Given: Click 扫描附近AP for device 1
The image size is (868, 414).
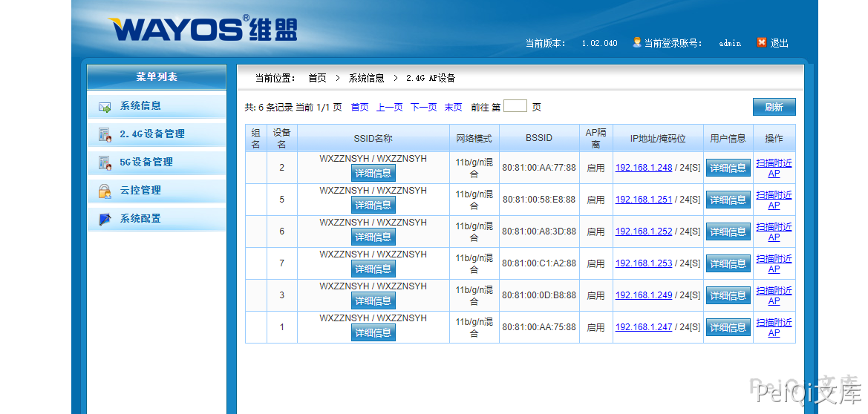Looking at the screenshot, I should click(774, 328).
